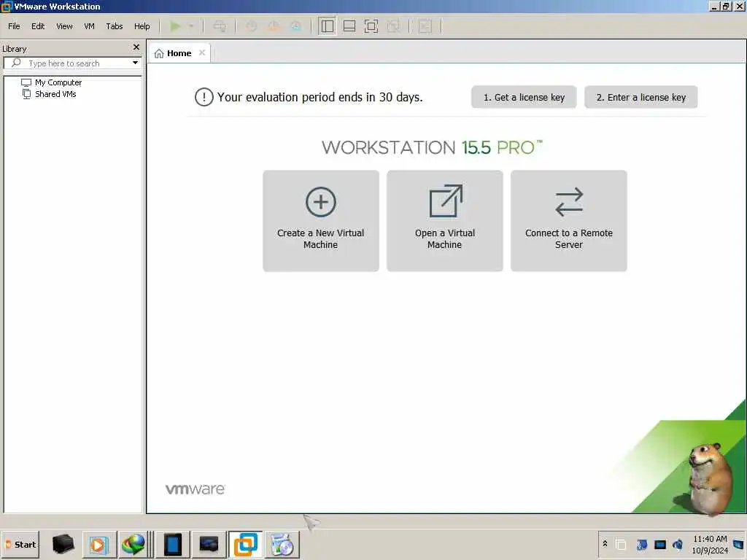Click the tray icon left of the clock

678,544
